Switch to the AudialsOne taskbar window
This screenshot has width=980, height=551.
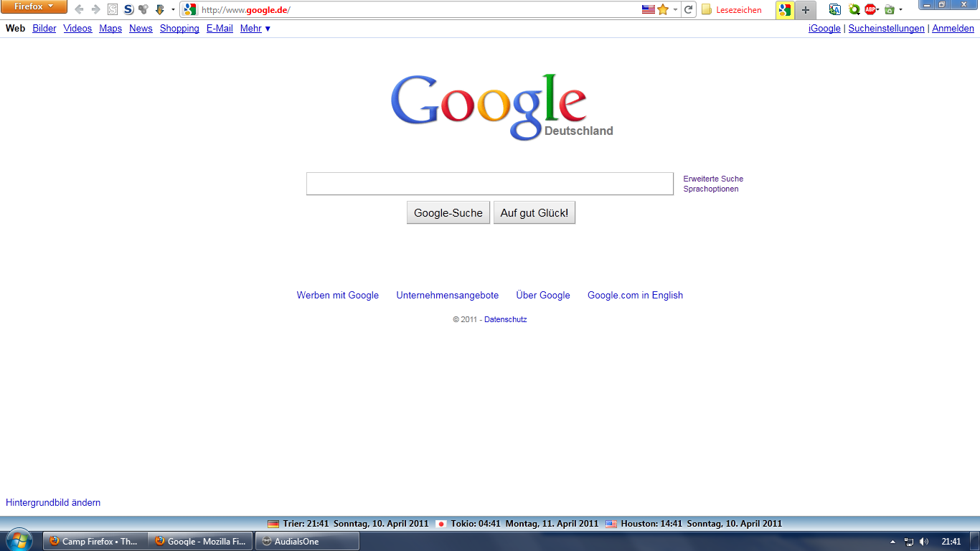click(x=306, y=542)
